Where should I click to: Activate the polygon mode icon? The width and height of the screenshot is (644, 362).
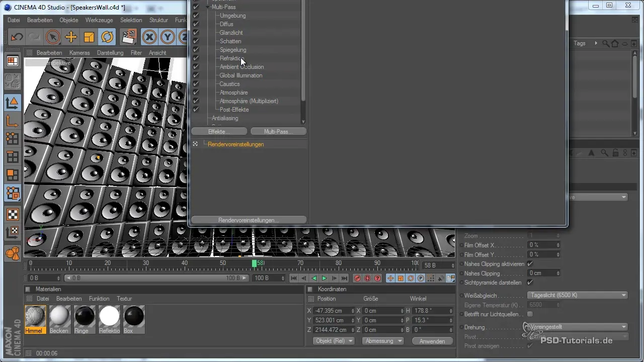coord(13,175)
